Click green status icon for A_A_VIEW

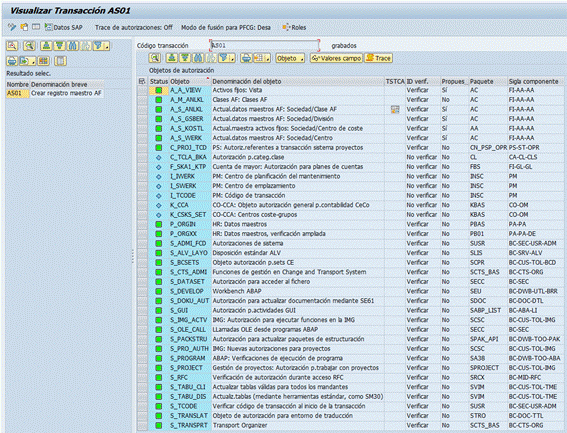point(158,90)
